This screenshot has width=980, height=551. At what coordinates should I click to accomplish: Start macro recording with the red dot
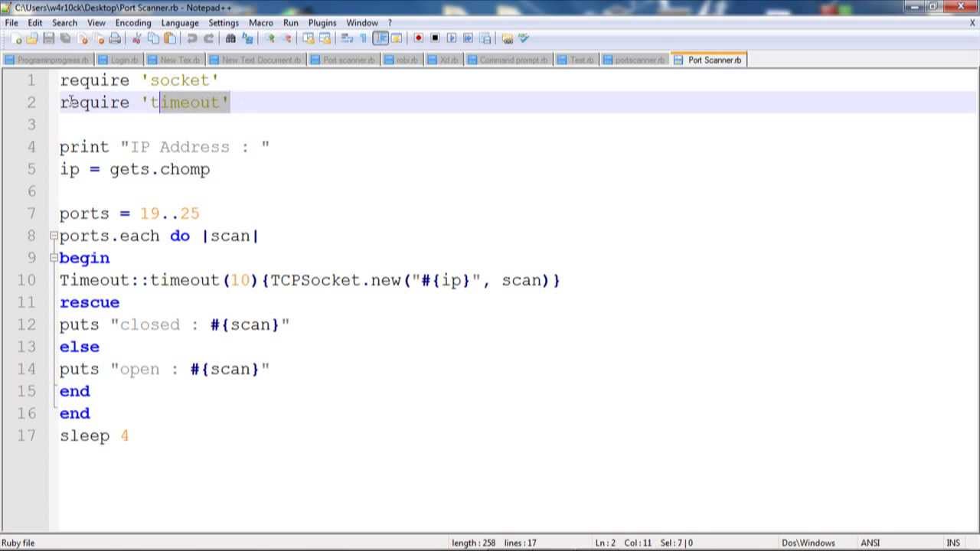418,38
